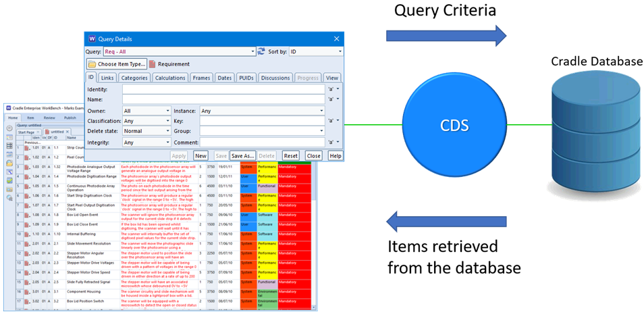The image size is (644, 314).
Task: Open the Calculations tab
Action: click(170, 78)
